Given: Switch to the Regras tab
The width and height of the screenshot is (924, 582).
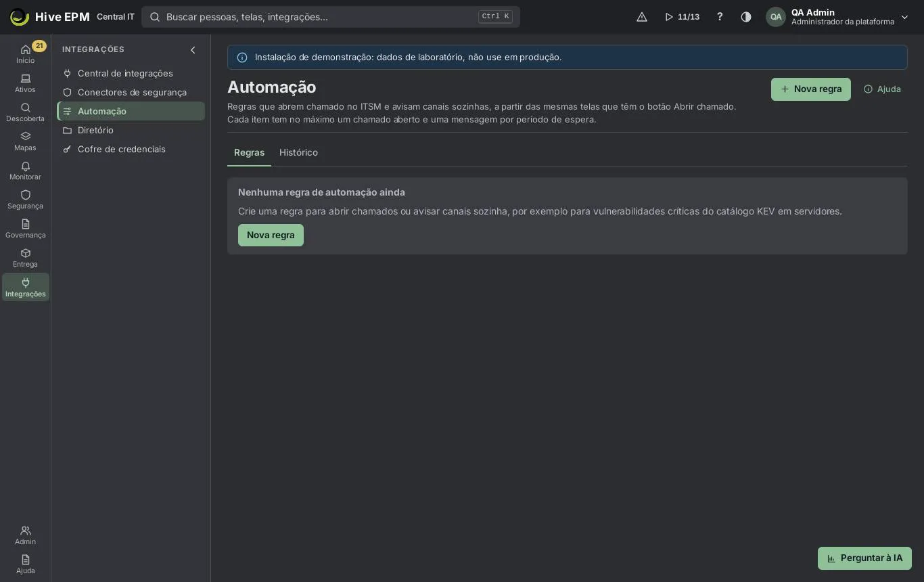Looking at the screenshot, I should click(x=249, y=152).
